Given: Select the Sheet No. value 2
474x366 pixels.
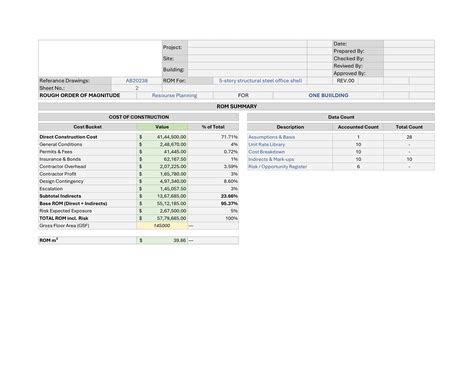Looking at the screenshot, I should point(137,88).
